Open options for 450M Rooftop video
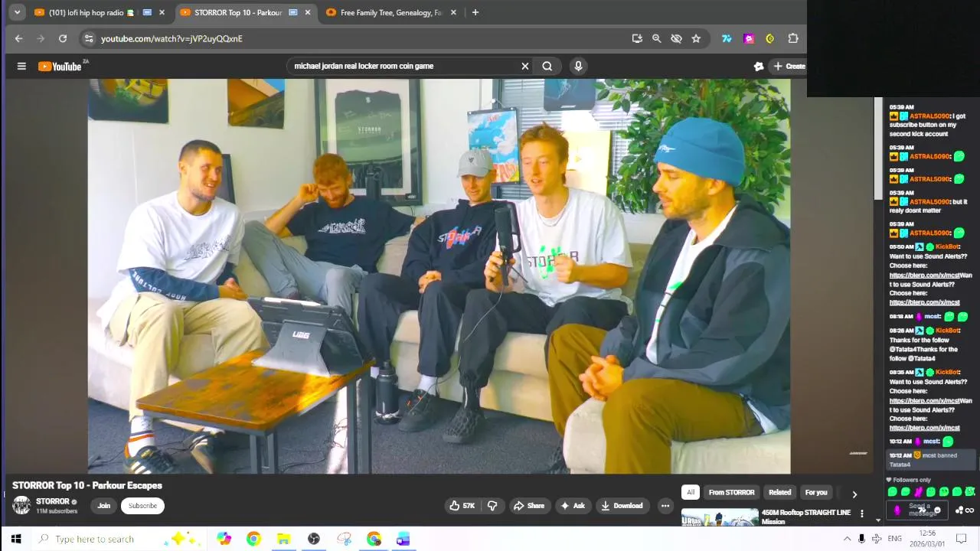 point(862,514)
